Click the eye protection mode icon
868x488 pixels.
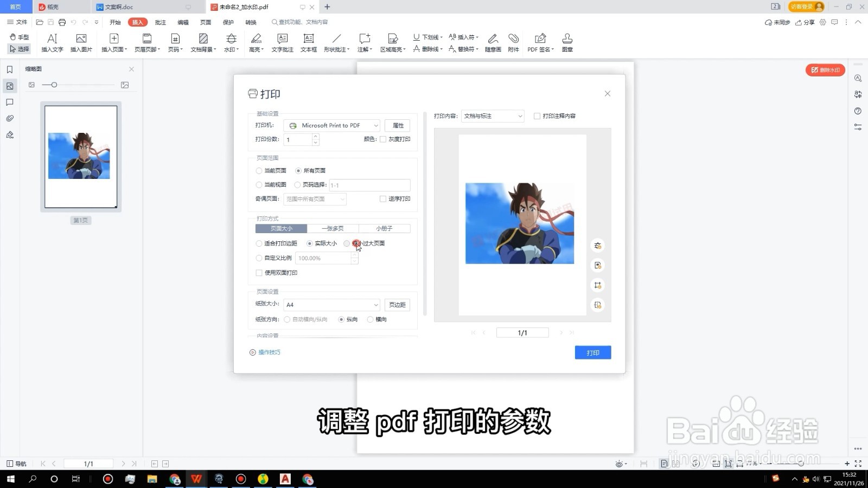[x=620, y=464]
